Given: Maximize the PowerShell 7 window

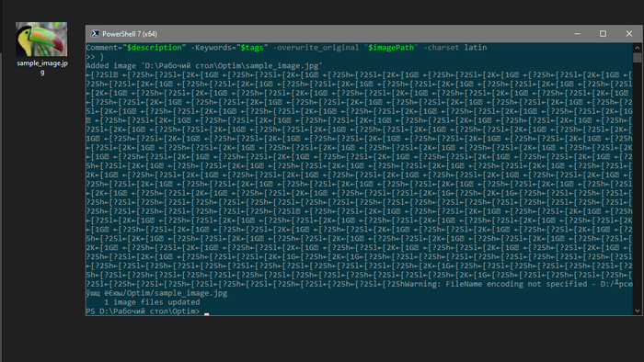Looking at the screenshot, I should pyautogui.click(x=603, y=34).
